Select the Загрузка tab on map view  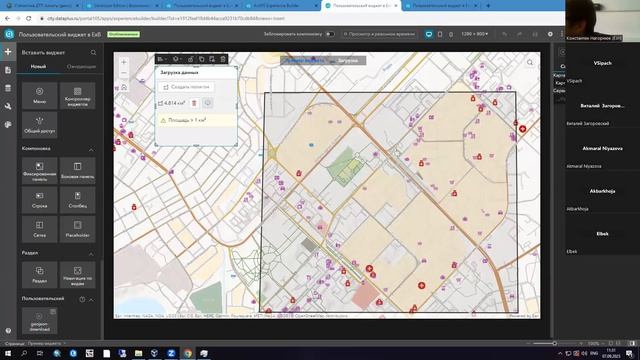tap(348, 60)
